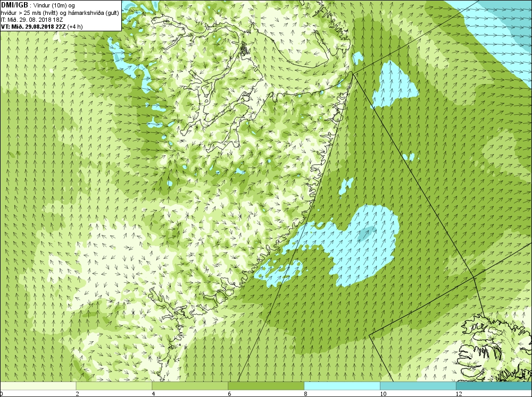Image resolution: width=532 pixels, height=397 pixels.
Task: Click the 6–8 m/s dark green legend swatch
Action: tap(266, 386)
